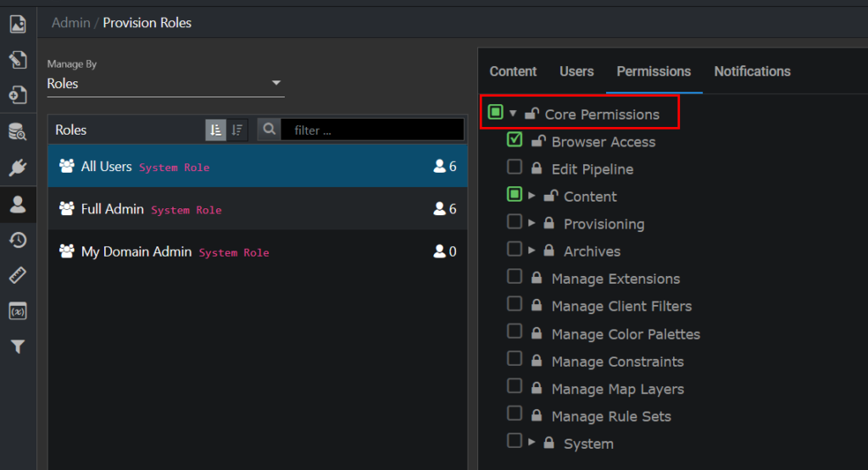Switch to the Users tab

click(576, 71)
